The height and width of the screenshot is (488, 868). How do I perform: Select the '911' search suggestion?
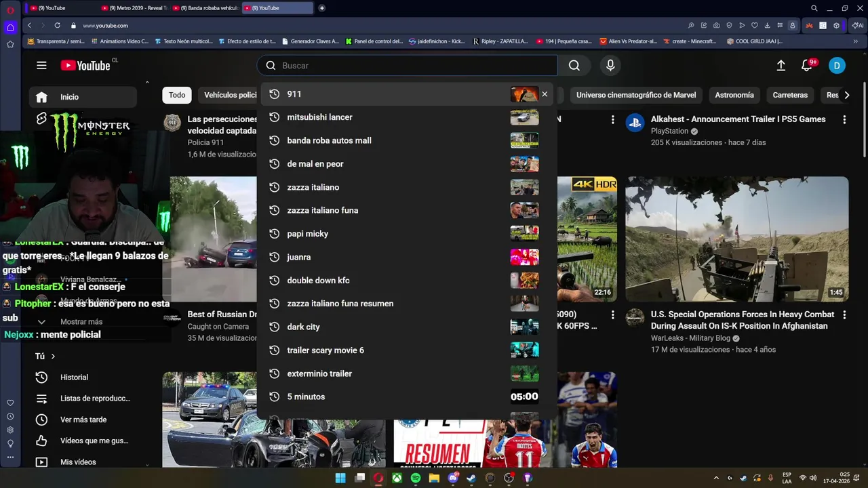tap(407, 94)
